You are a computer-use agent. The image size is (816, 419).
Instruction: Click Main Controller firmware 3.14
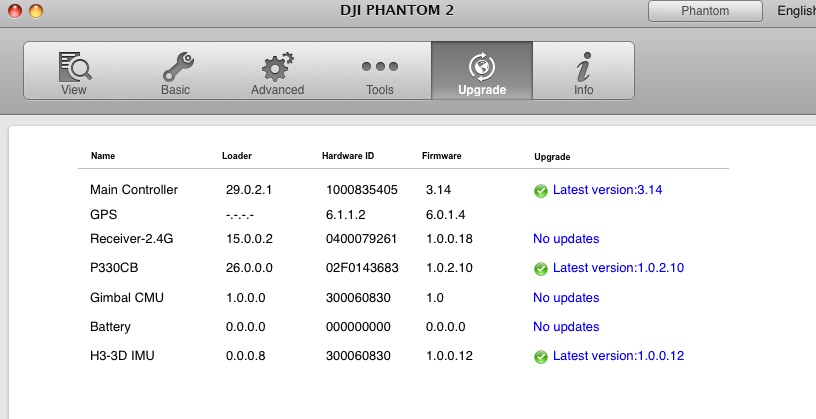click(x=438, y=190)
